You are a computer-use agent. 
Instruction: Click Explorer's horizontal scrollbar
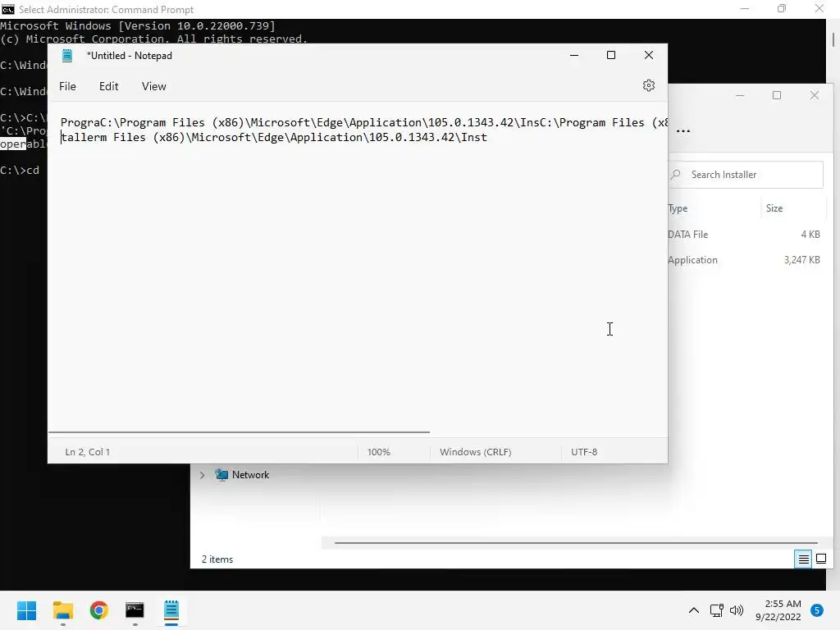point(575,543)
